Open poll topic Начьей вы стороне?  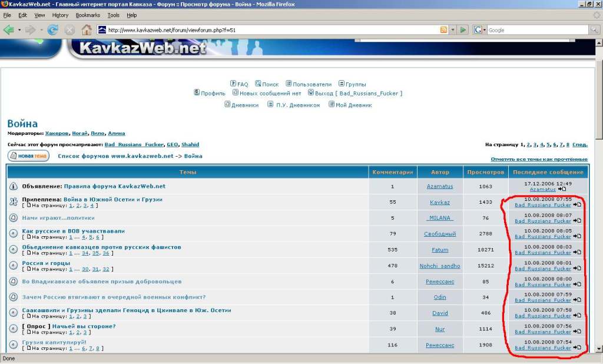(x=84, y=326)
